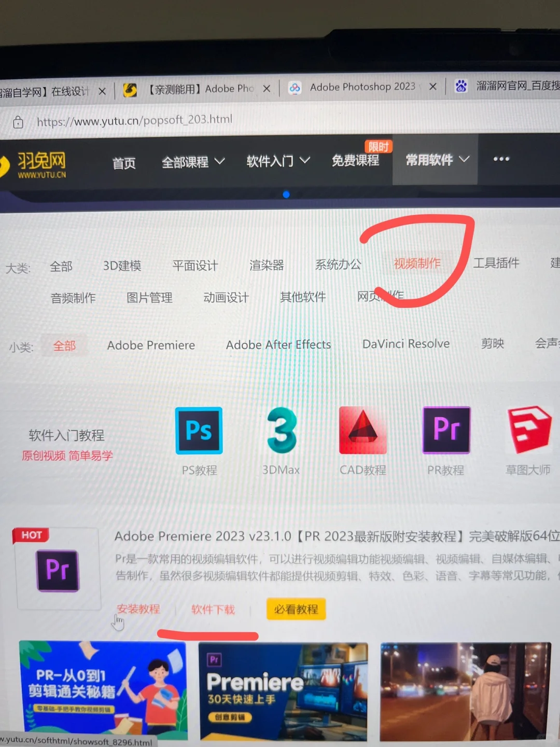Select the PR教程 Premiere icon
Image resolution: width=560 pixels, height=747 pixels.
point(445,430)
